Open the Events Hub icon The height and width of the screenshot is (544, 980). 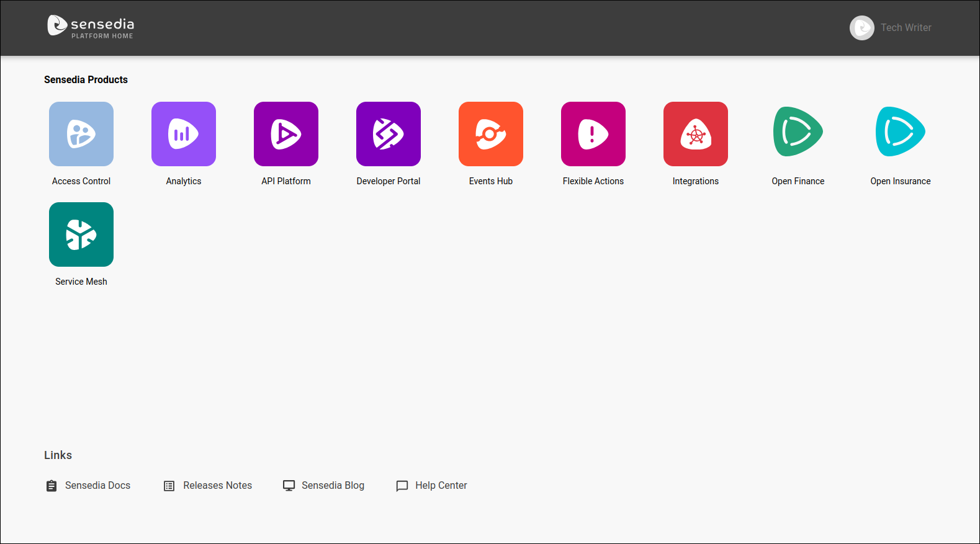(491, 134)
